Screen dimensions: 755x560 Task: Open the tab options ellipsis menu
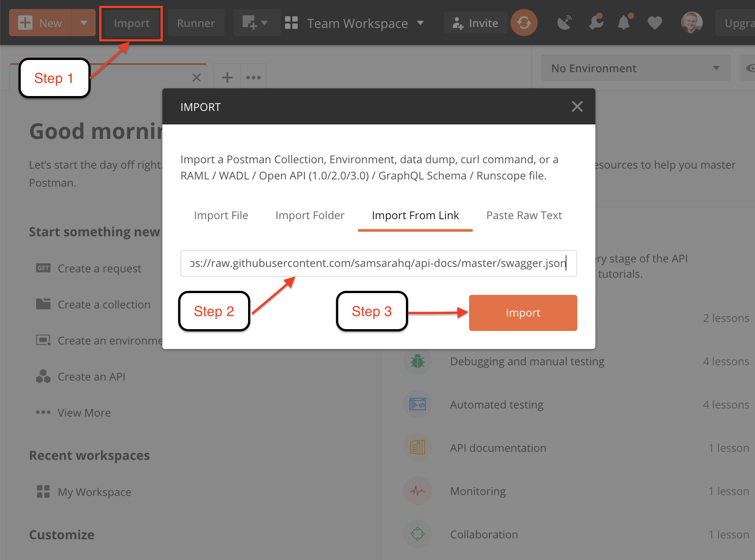[253, 78]
